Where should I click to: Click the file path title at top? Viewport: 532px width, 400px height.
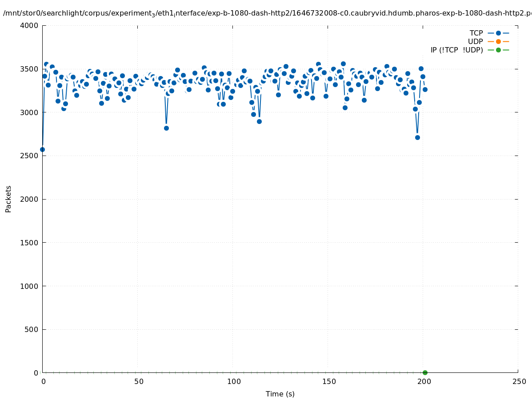coord(267,13)
